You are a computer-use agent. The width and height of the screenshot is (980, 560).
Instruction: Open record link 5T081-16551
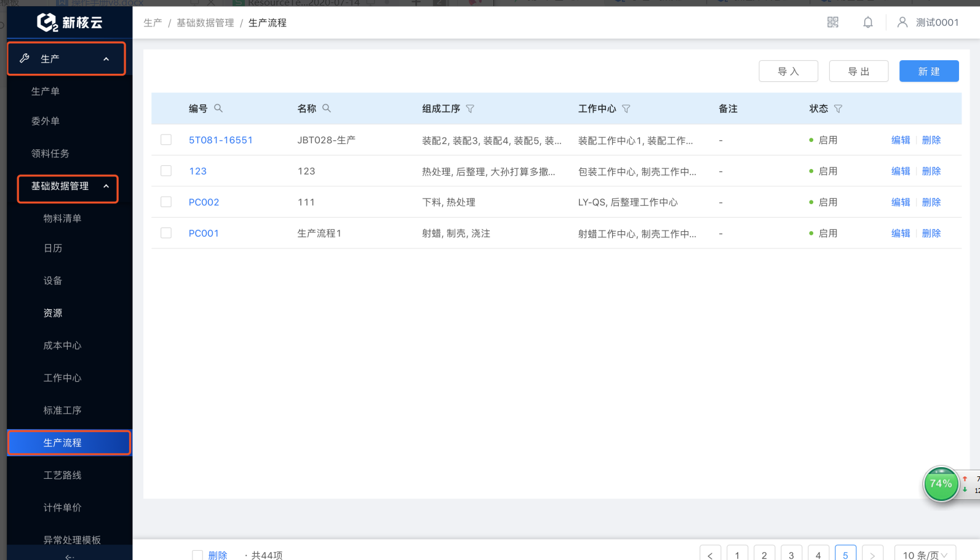pyautogui.click(x=221, y=140)
